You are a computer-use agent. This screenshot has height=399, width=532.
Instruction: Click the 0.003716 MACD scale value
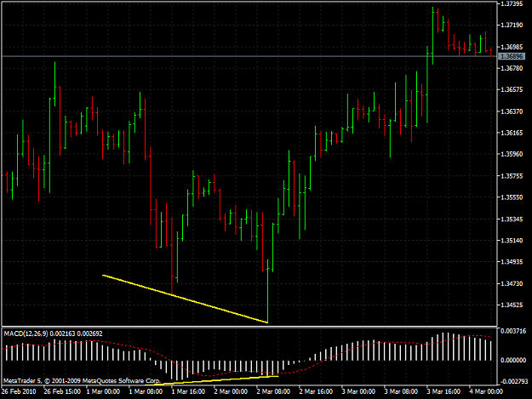513,331
